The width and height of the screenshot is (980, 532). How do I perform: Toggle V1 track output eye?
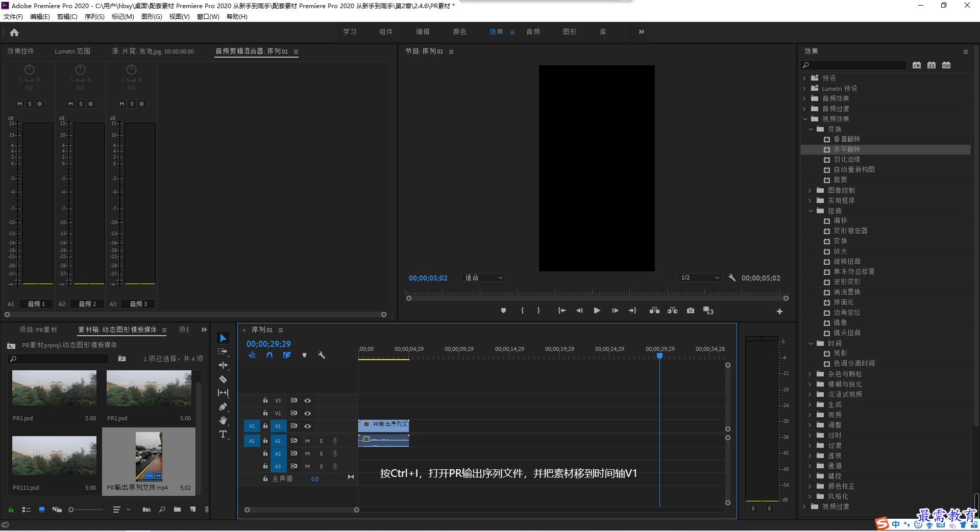[308, 426]
